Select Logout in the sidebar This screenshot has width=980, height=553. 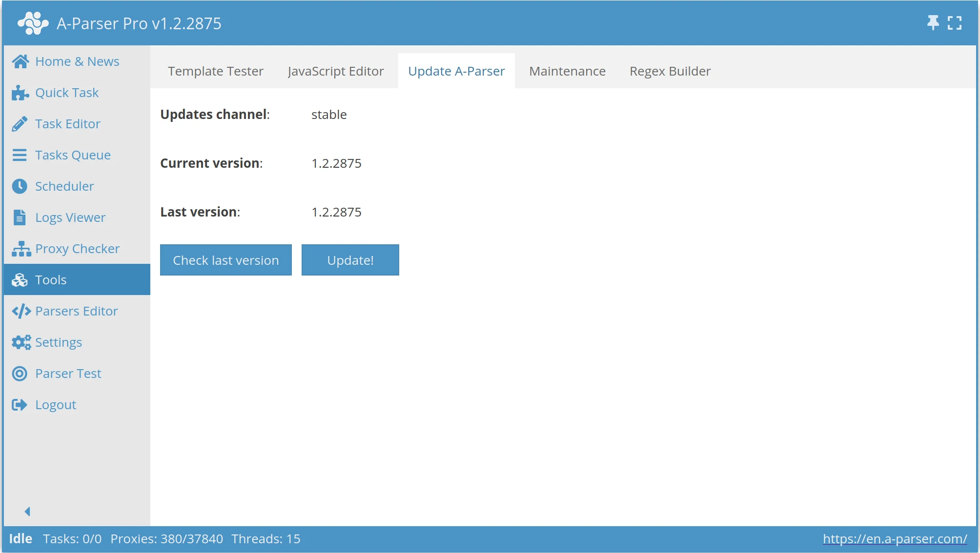pos(56,404)
